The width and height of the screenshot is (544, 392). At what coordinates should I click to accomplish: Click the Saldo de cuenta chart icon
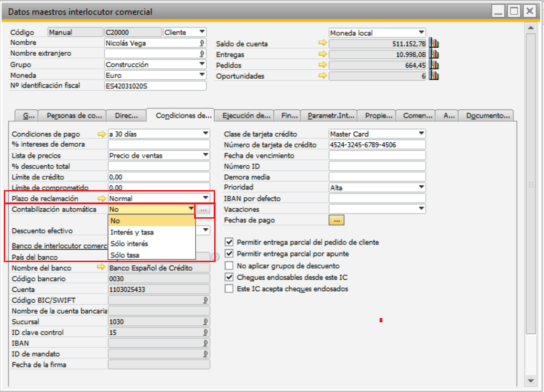[434, 43]
